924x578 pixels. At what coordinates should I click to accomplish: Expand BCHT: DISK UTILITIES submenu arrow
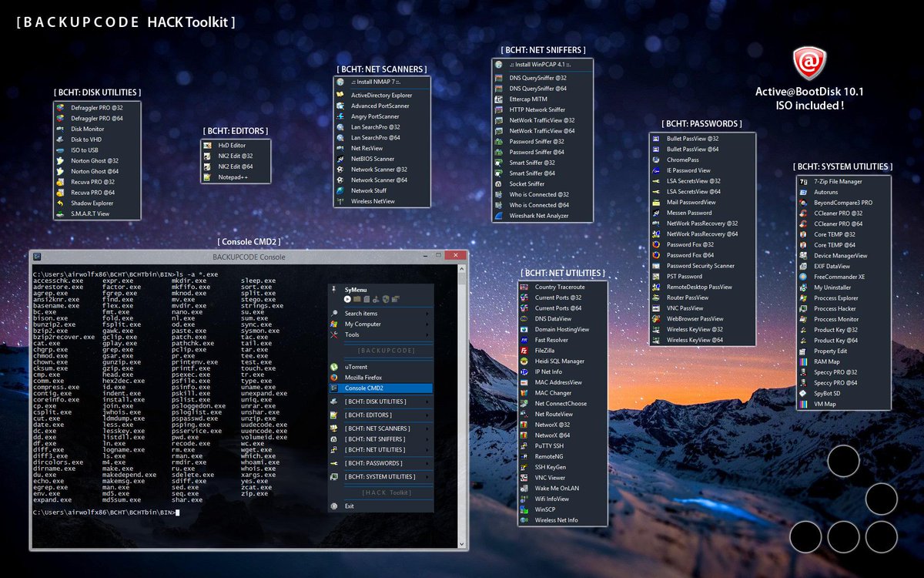pos(427,402)
